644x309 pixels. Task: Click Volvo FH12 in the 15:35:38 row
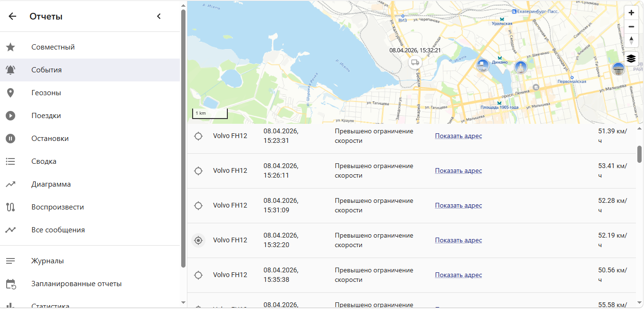[x=230, y=275]
